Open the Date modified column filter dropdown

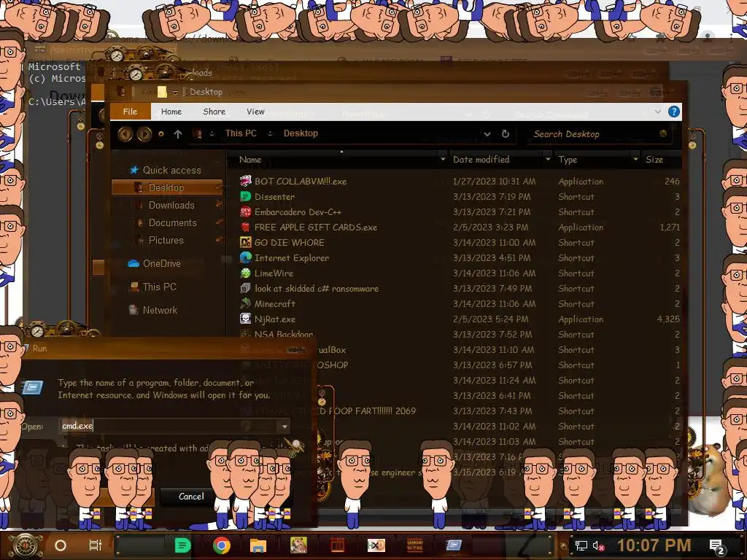547,159
